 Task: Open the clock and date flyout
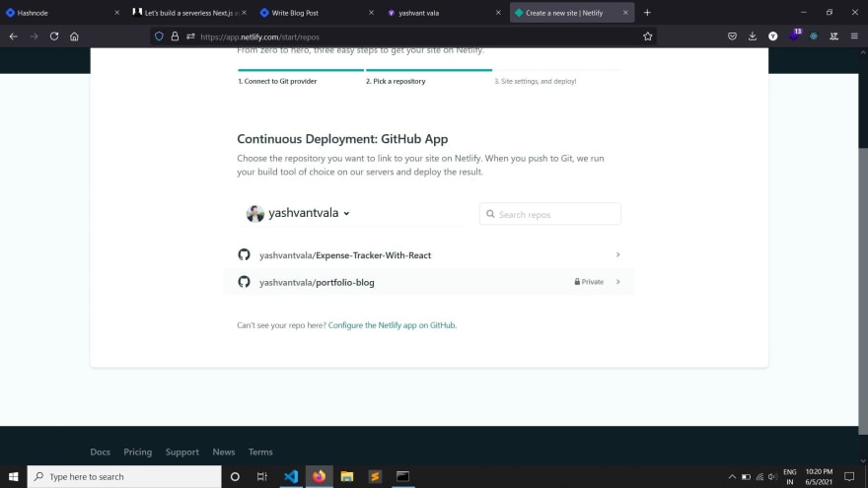819,476
